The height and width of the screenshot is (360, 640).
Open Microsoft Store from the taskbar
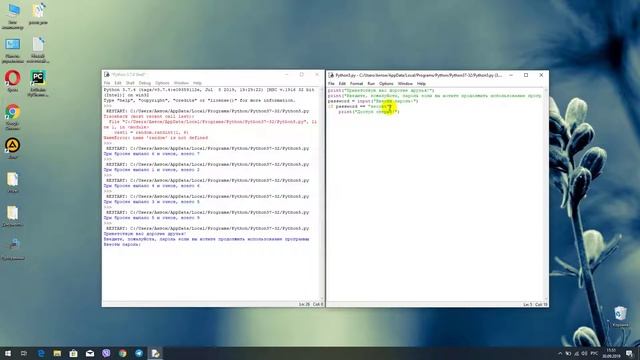point(73,353)
